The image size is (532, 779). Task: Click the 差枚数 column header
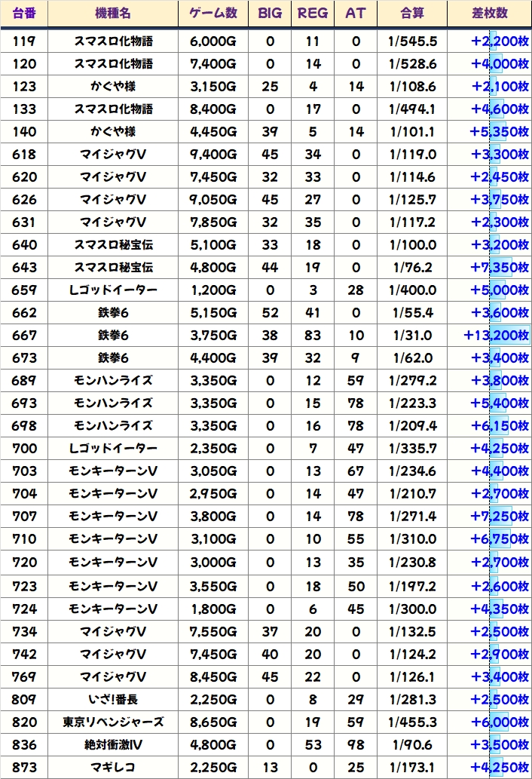[489, 14]
